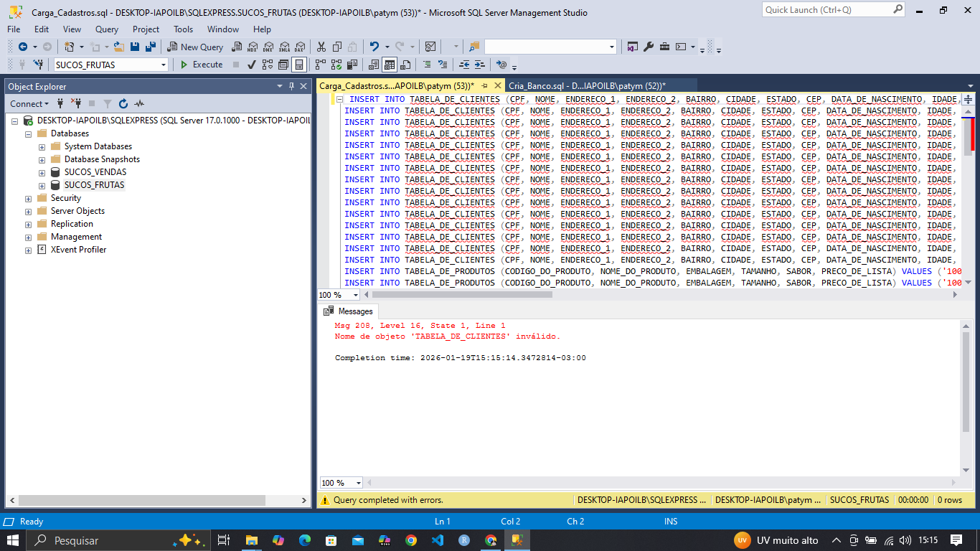This screenshot has width=980, height=551.
Task: Click the Undo arrow icon
Action: (374, 47)
